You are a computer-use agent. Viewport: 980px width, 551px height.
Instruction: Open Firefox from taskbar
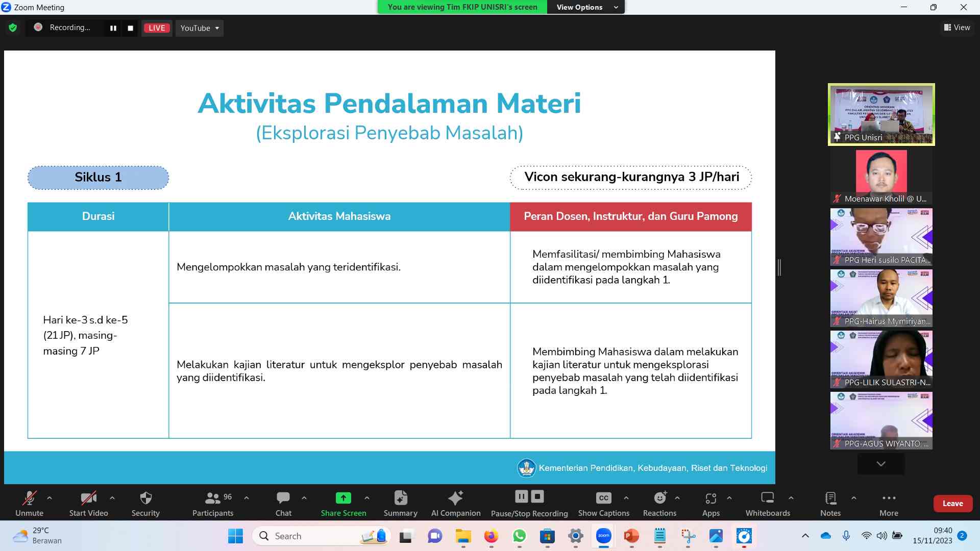click(491, 536)
